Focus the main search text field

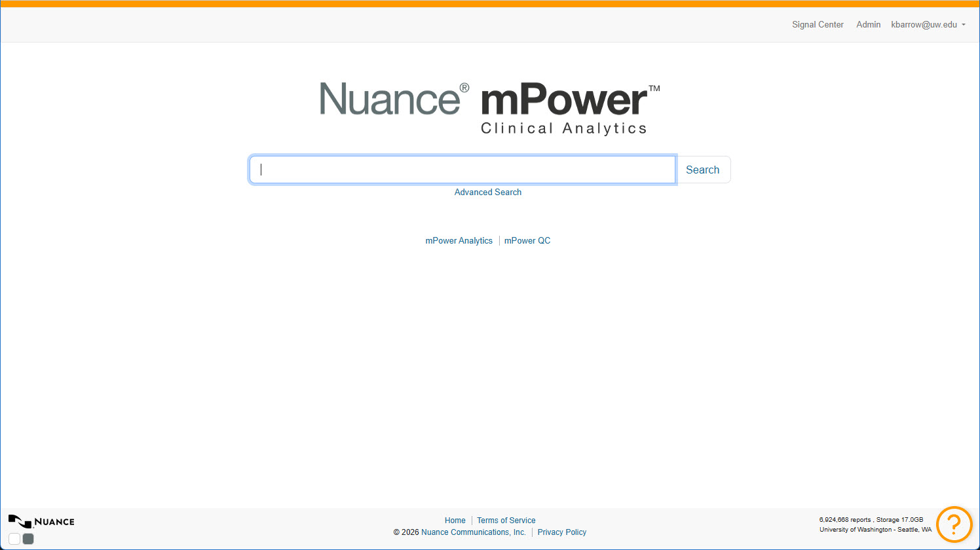[462, 170]
